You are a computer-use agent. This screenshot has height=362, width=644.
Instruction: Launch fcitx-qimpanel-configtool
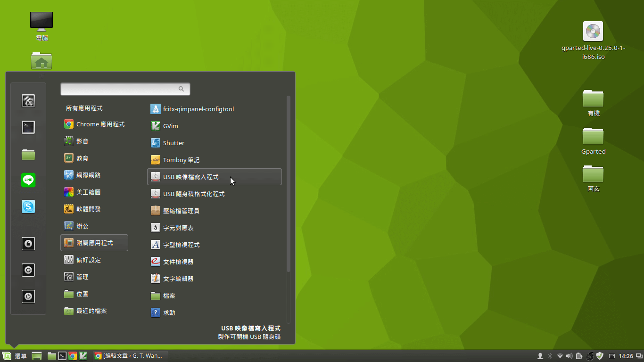(x=198, y=109)
